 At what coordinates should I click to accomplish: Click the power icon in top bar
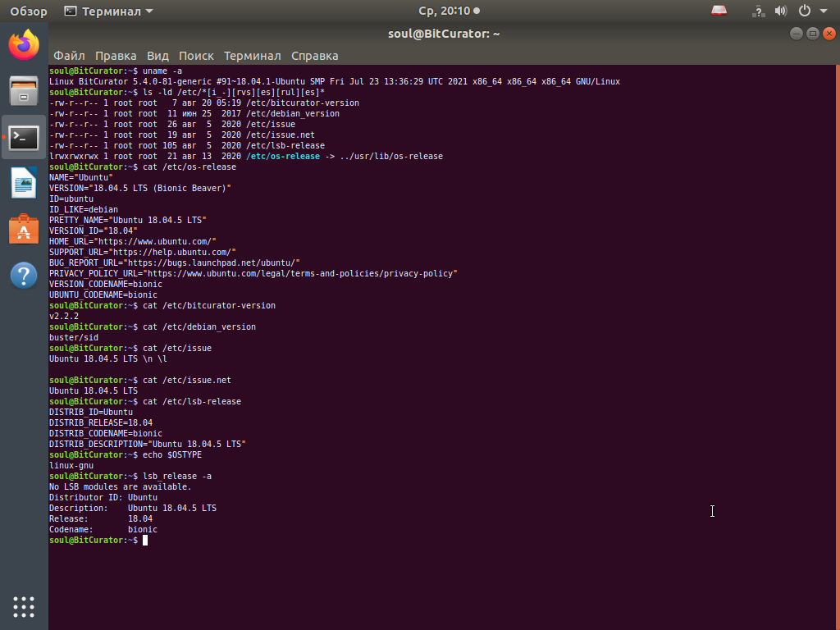(804, 11)
